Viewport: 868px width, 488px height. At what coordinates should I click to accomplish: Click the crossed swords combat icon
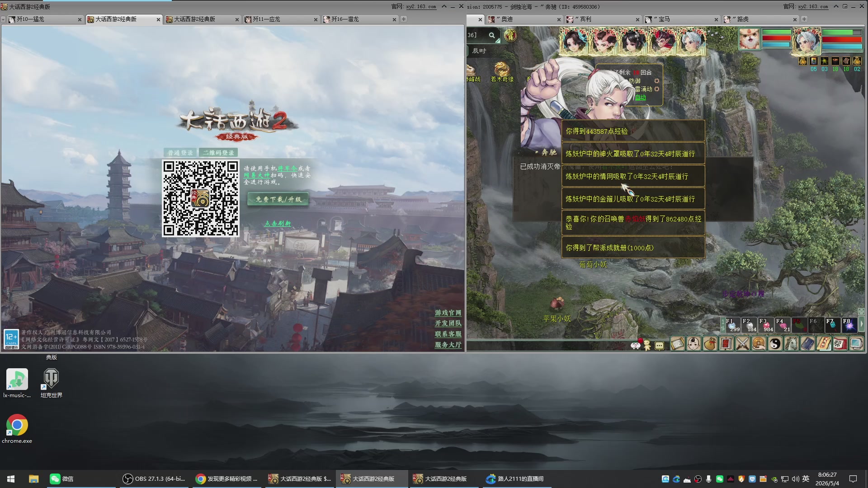[x=742, y=344]
